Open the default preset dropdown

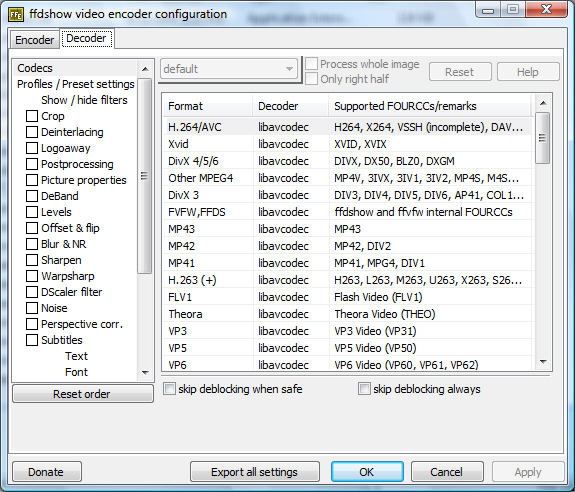click(229, 69)
